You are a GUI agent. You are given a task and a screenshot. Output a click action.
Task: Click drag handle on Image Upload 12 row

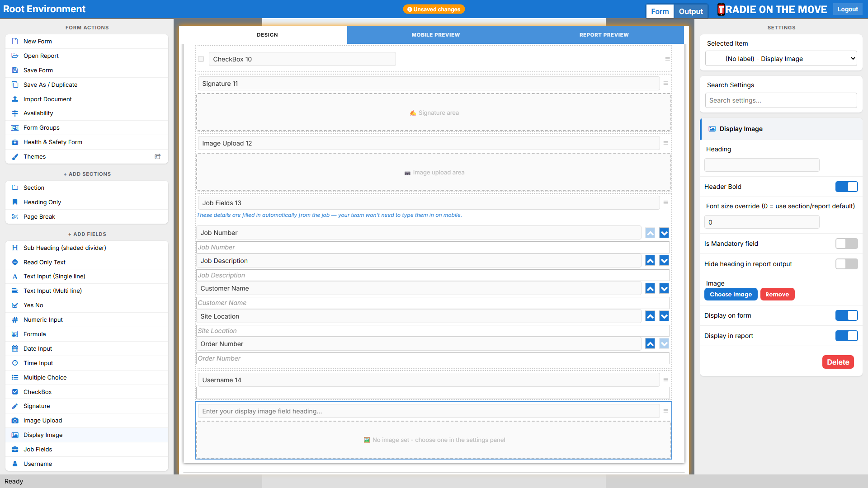(x=665, y=143)
